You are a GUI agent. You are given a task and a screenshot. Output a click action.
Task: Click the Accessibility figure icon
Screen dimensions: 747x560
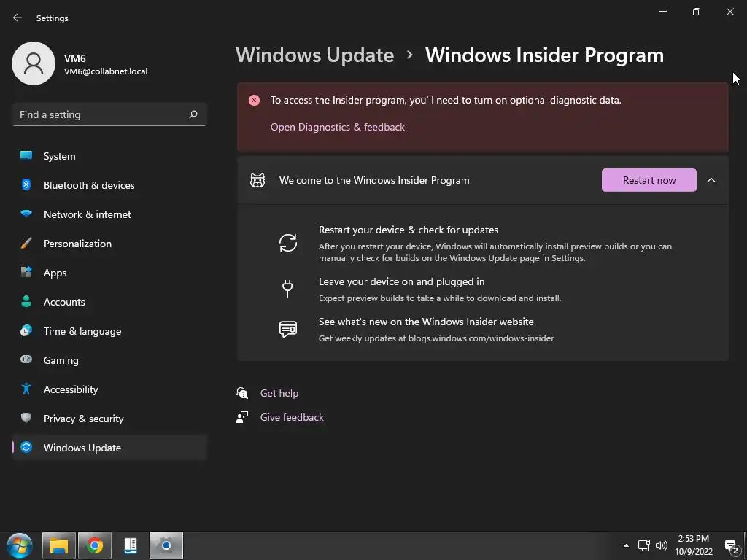click(26, 389)
